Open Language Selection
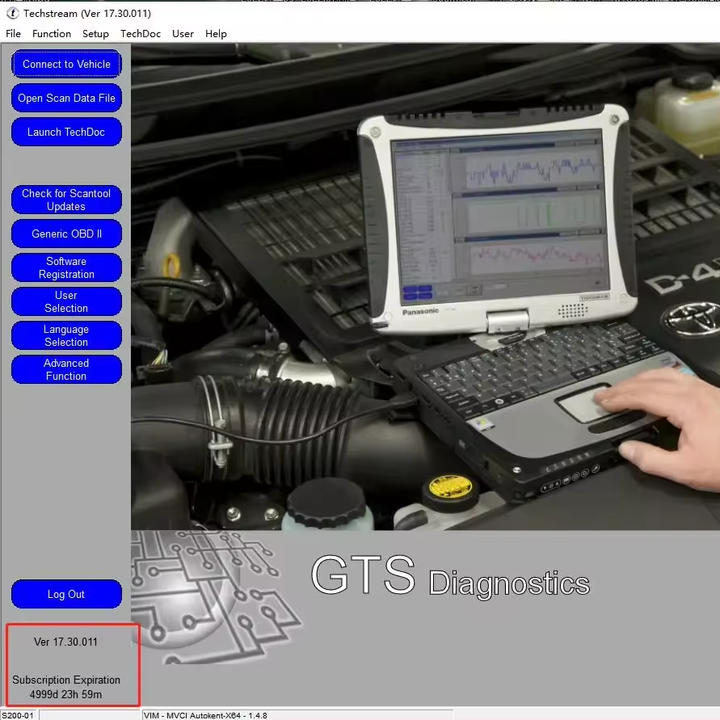The width and height of the screenshot is (720, 720). pos(67,336)
